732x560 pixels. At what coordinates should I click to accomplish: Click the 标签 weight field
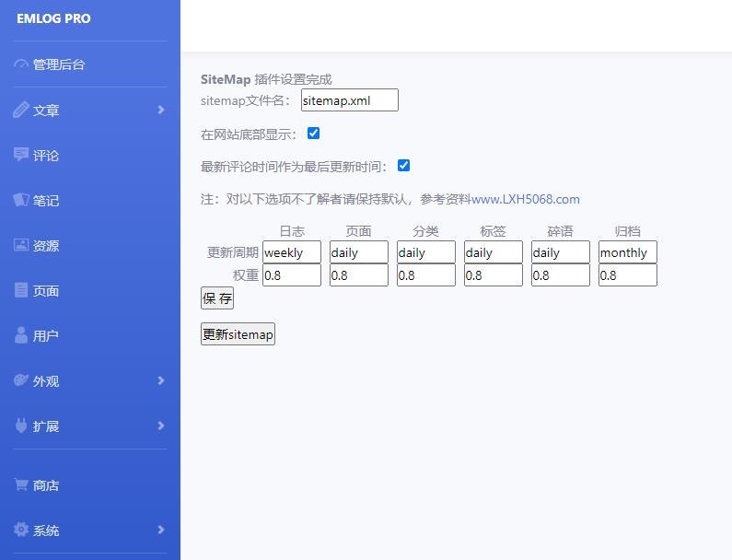(494, 275)
